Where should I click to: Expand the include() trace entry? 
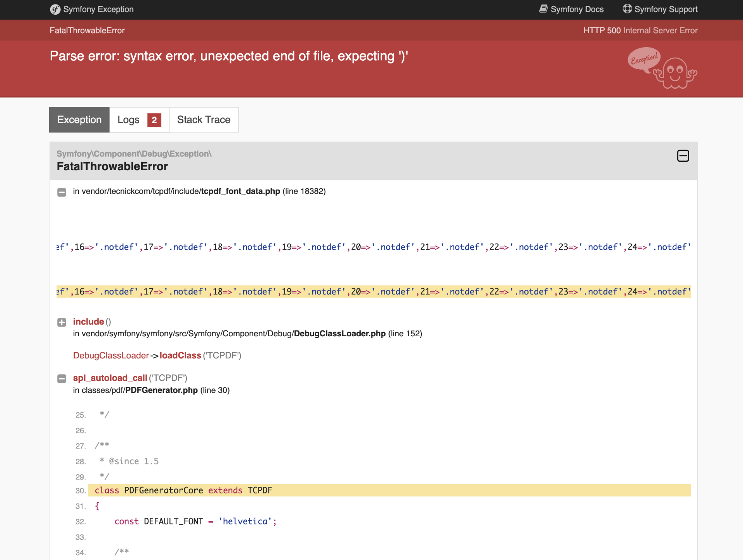tap(62, 322)
